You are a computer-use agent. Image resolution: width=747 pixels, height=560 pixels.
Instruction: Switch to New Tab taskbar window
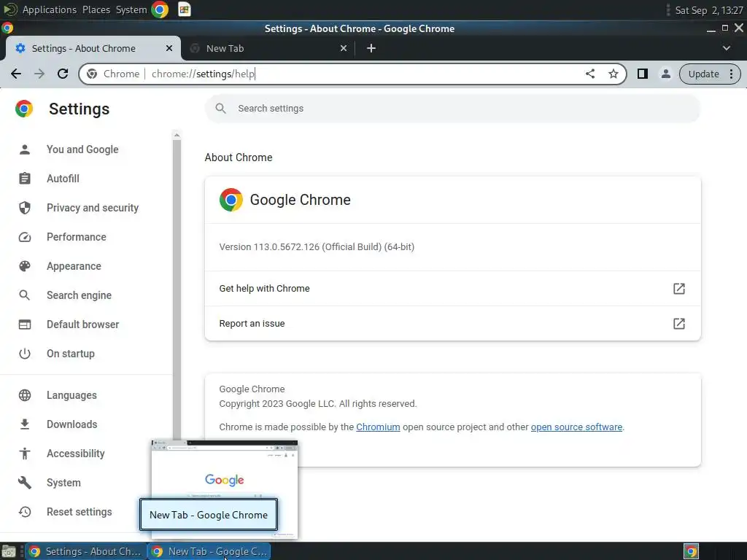(209, 551)
